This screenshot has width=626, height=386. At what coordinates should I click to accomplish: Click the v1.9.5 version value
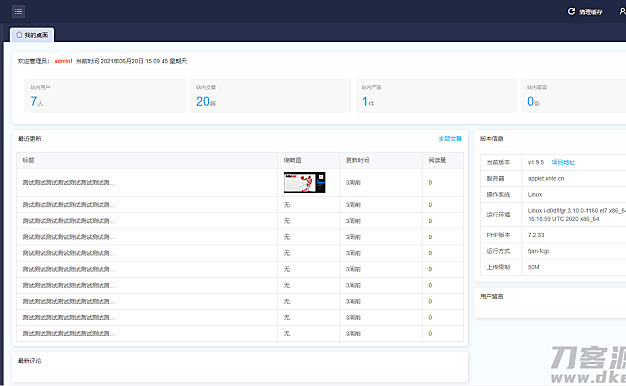(536, 162)
